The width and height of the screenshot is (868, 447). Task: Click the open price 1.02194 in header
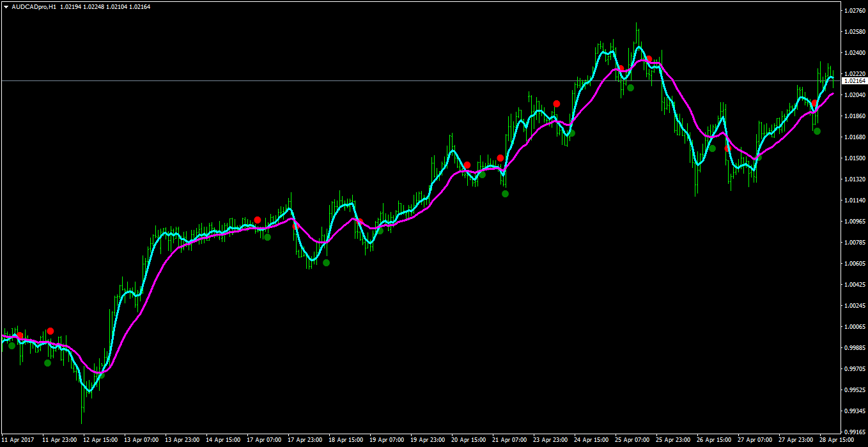tap(71, 6)
